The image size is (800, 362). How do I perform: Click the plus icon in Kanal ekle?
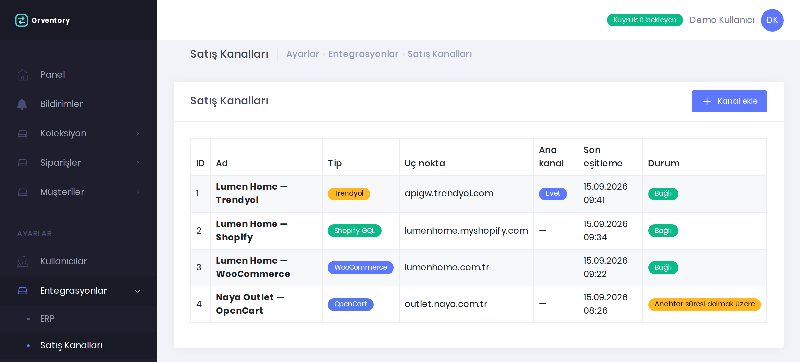coord(707,101)
